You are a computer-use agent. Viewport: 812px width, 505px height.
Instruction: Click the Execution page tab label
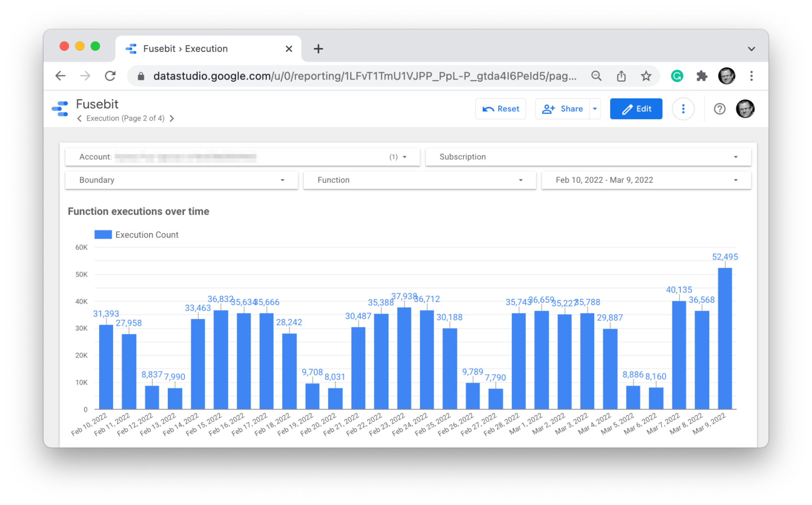click(x=125, y=118)
